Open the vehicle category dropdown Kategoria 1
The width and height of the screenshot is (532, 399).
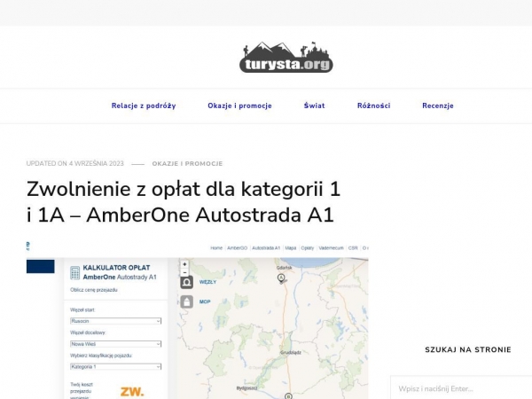point(115,367)
